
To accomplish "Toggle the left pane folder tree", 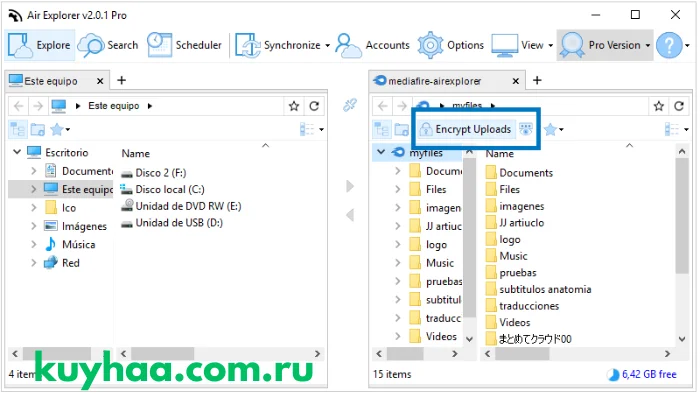I will 18,129.
